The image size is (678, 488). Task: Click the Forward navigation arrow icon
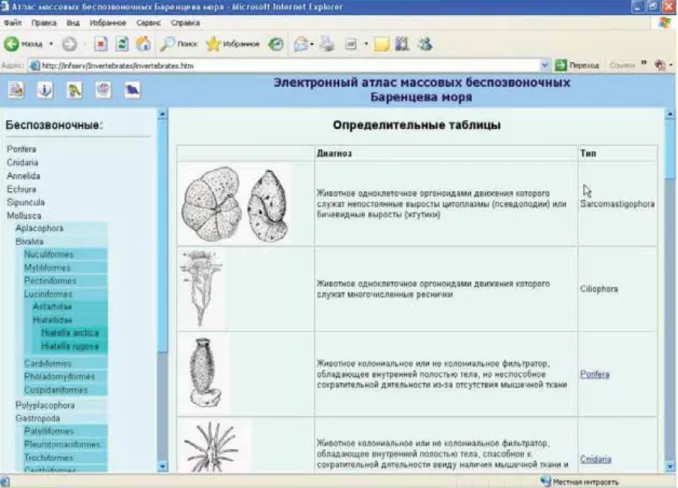pyautogui.click(x=69, y=44)
